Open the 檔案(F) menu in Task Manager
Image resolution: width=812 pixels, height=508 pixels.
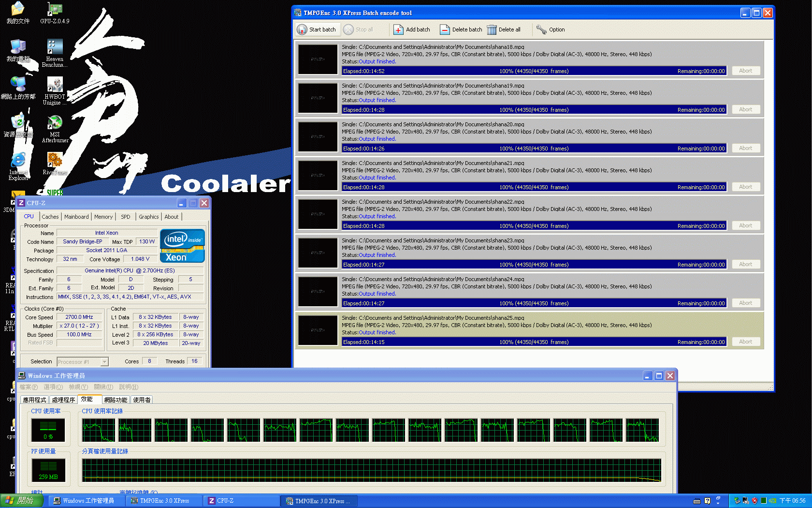point(29,387)
